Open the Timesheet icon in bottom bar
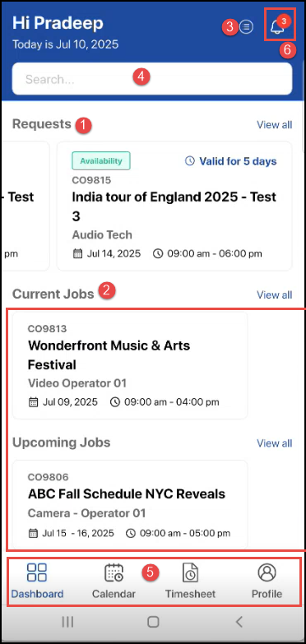 point(190,572)
